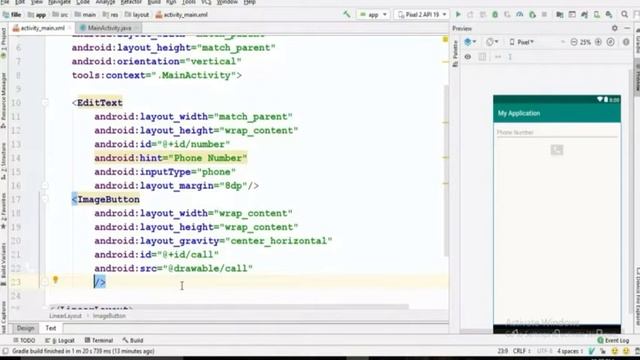The width and height of the screenshot is (640, 360).
Task: Click the activity_main.xml breadcrumb in navigation bar
Action: [181, 15]
